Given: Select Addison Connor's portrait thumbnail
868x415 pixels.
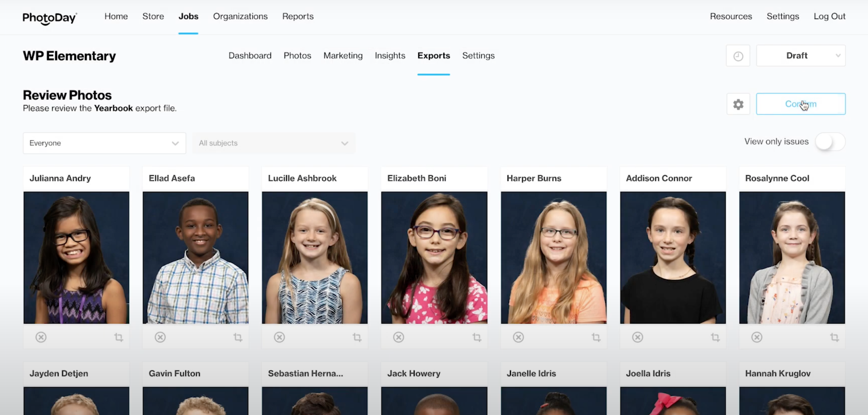Looking at the screenshot, I should (673, 258).
